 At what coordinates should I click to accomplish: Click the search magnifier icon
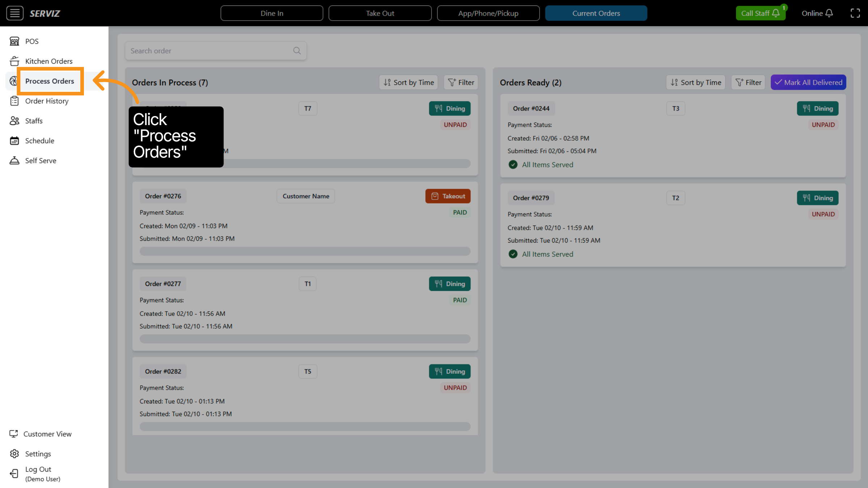coord(297,51)
